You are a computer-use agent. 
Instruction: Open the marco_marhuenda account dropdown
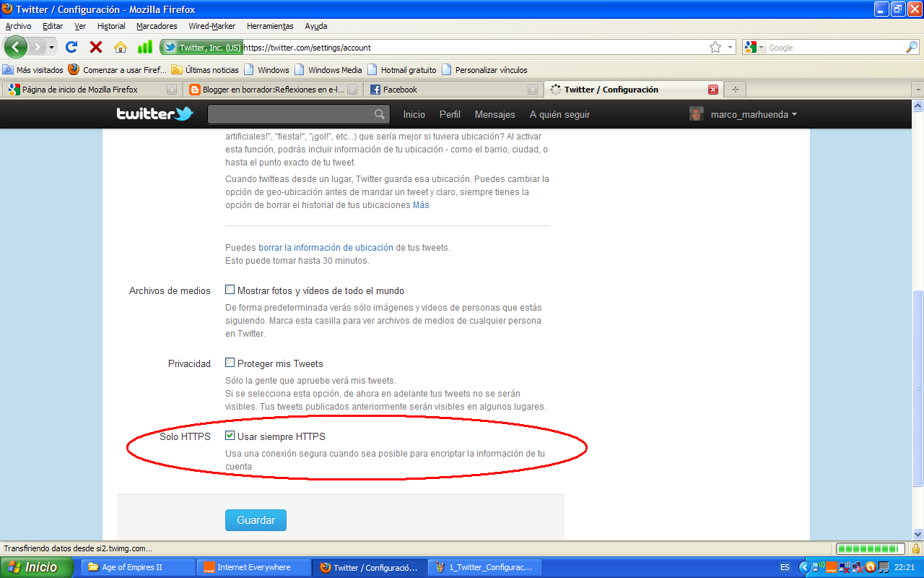[x=754, y=114]
